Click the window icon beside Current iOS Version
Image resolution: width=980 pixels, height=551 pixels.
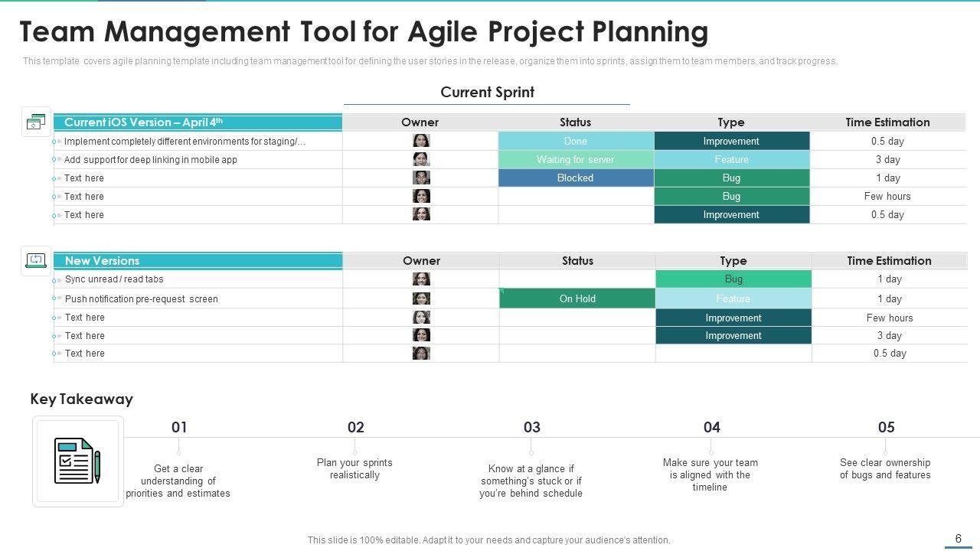[x=36, y=122]
